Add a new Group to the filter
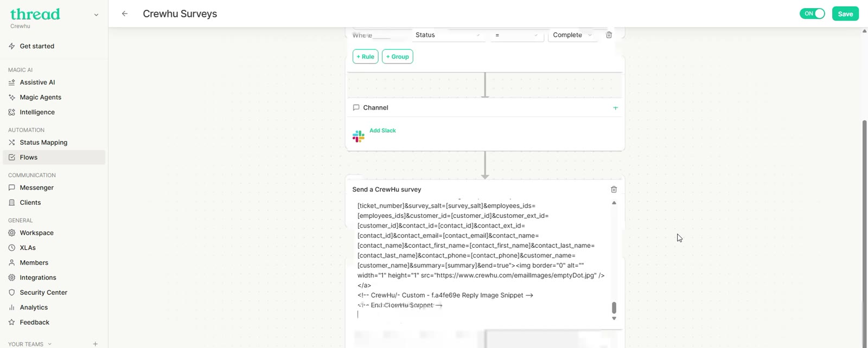 [x=398, y=56]
